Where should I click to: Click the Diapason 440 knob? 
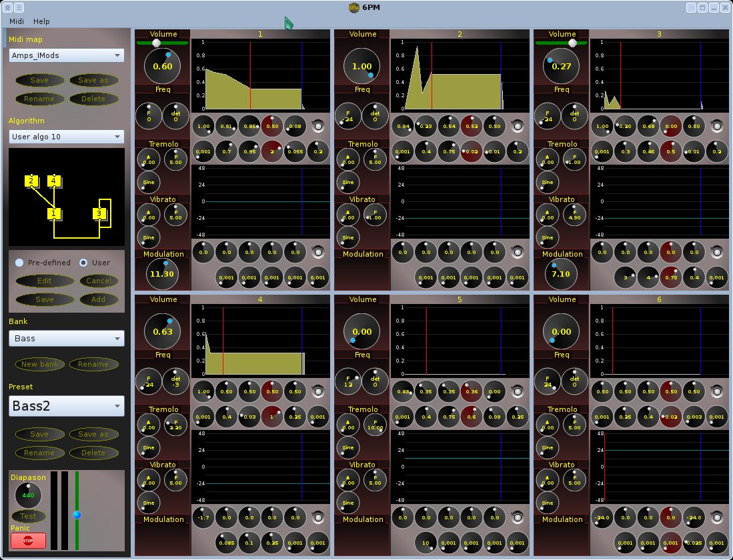click(x=28, y=495)
